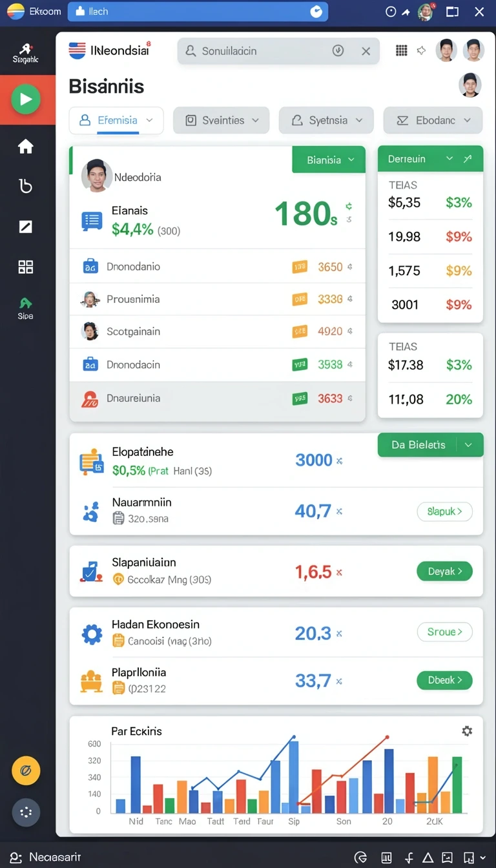Click the sparkle icon beside apps grid
This screenshot has height=868, width=496.
[x=421, y=50]
